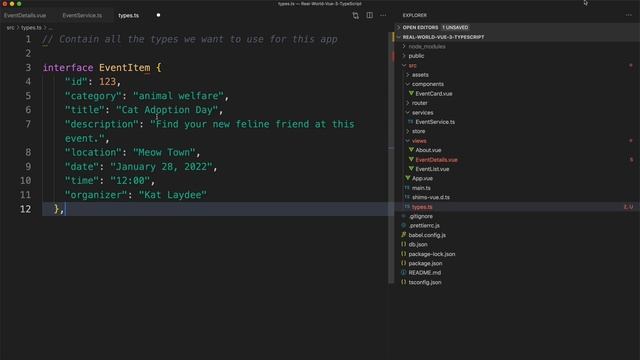Click Vue icon beside App.vue
This screenshot has height=360, width=640.
click(407, 178)
